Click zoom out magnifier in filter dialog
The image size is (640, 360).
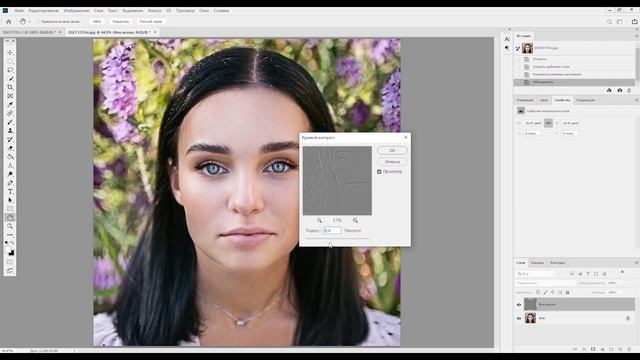[319, 220]
